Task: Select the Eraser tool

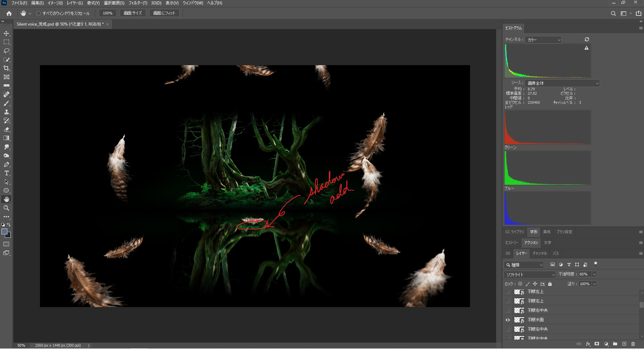Action: [x=6, y=130]
